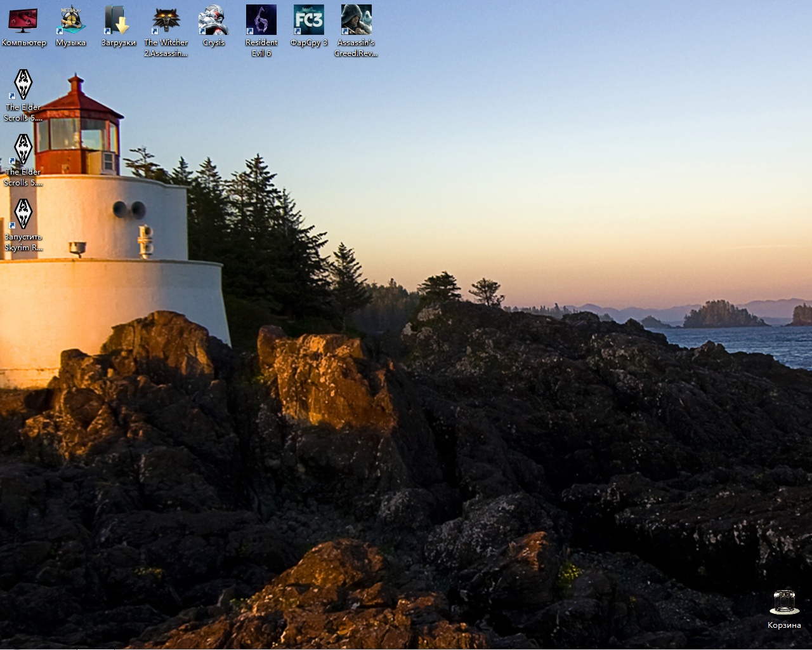Select the upper Elder Scrolls 5 dragon icon
The width and height of the screenshot is (812, 650).
tap(23, 84)
